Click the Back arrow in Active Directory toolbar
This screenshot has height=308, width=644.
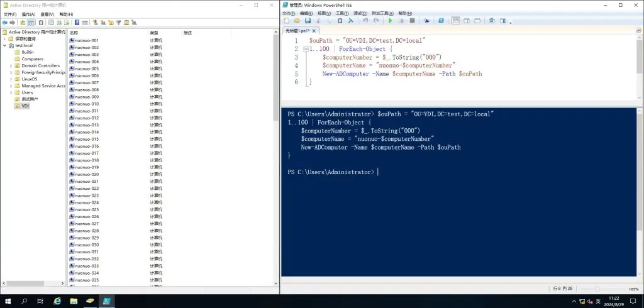[5, 23]
